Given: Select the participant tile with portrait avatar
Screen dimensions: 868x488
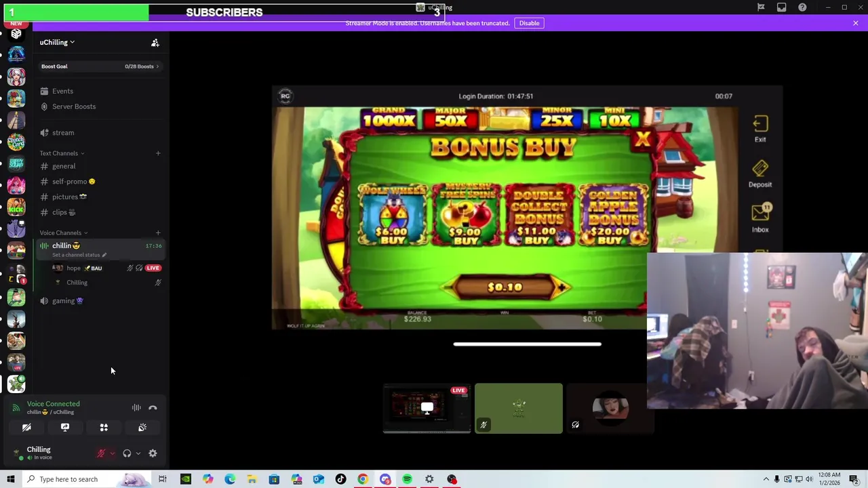Looking at the screenshot, I should click(x=610, y=408).
